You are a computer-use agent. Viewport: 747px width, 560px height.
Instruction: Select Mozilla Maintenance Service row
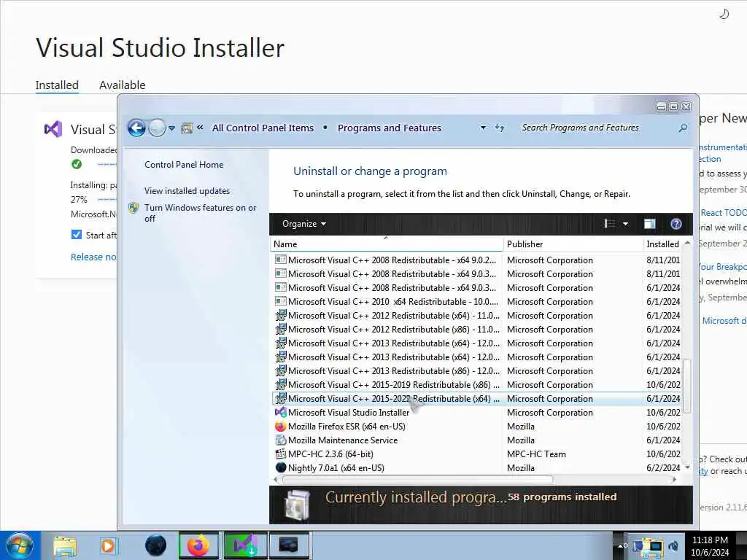(477, 440)
